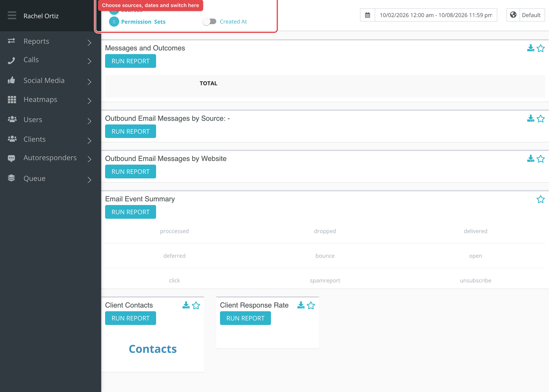Click the globe icon next to Default
The height and width of the screenshot is (392, 549).
click(513, 15)
